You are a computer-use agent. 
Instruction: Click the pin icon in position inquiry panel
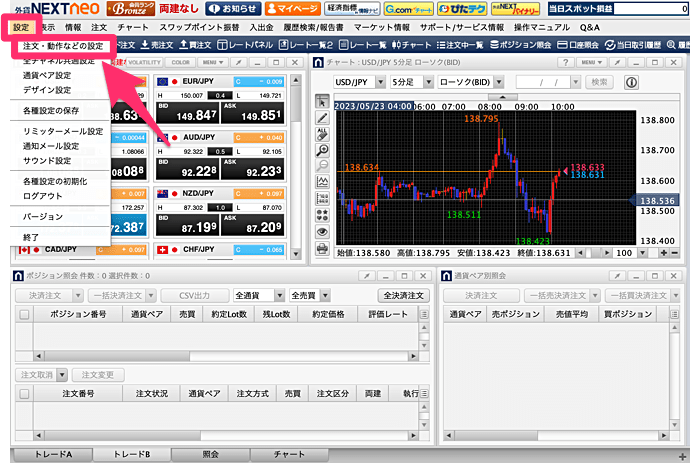pyautogui.click(x=367, y=276)
